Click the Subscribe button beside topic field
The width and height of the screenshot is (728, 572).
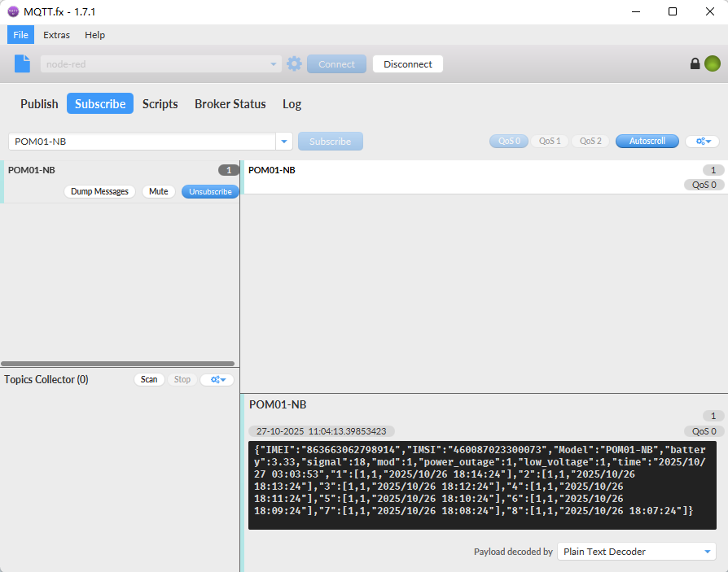[x=330, y=142]
